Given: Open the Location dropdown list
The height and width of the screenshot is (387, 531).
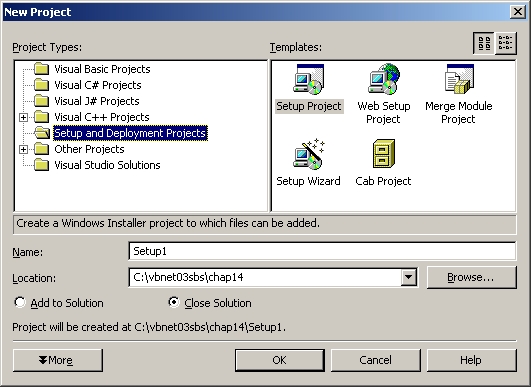Looking at the screenshot, I should pos(409,277).
